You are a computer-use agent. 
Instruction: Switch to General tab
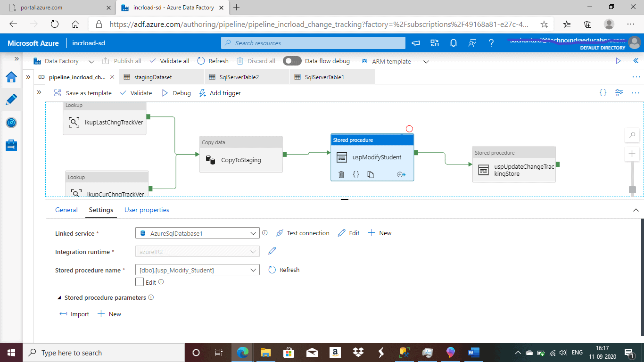(66, 210)
